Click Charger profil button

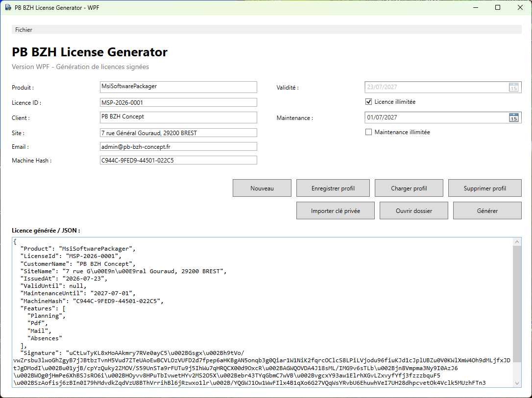pos(409,188)
